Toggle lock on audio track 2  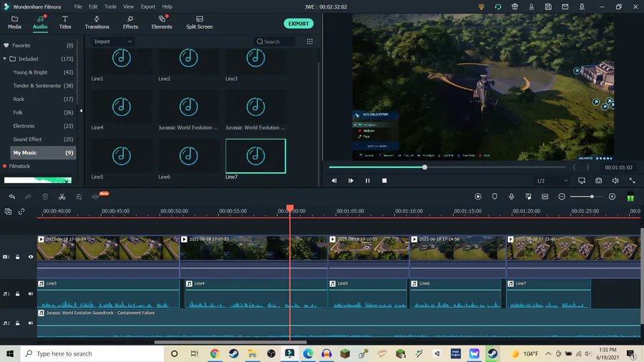(18, 323)
